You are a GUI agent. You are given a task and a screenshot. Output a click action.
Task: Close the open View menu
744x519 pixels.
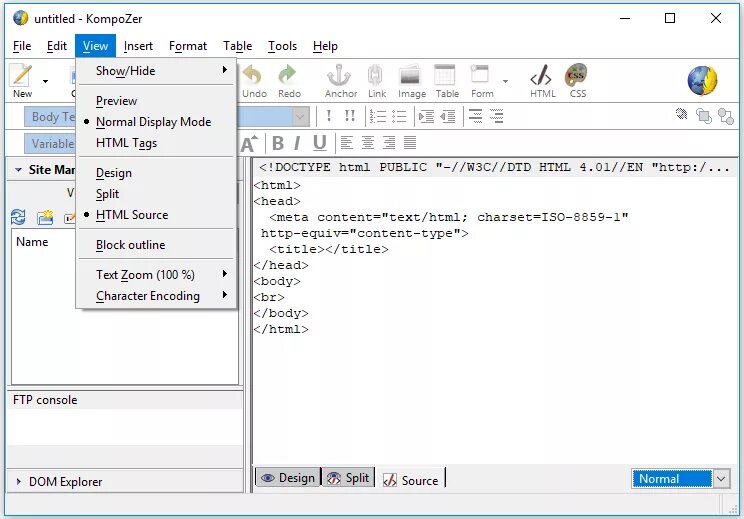pyautogui.click(x=95, y=46)
